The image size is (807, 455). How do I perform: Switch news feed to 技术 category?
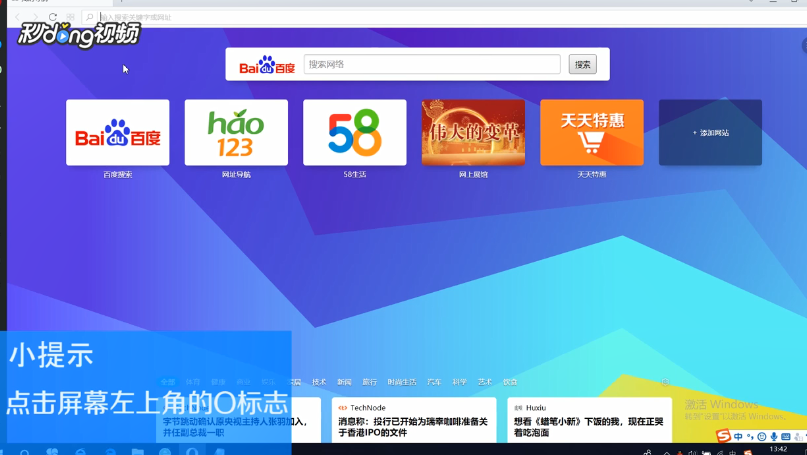click(x=319, y=382)
